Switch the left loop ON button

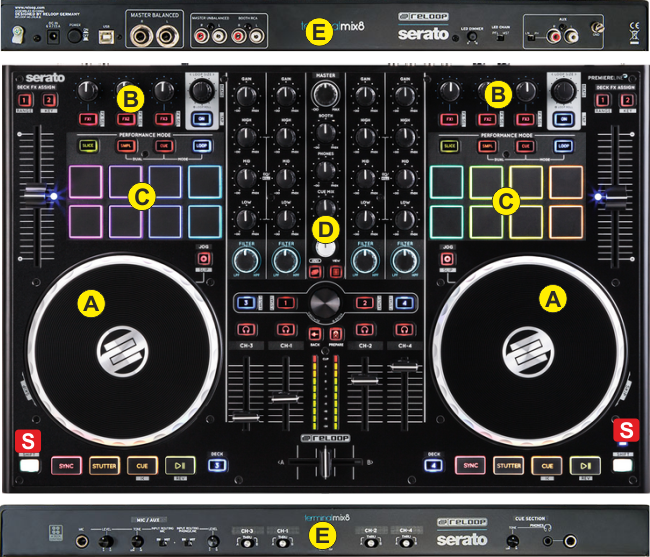202,119
